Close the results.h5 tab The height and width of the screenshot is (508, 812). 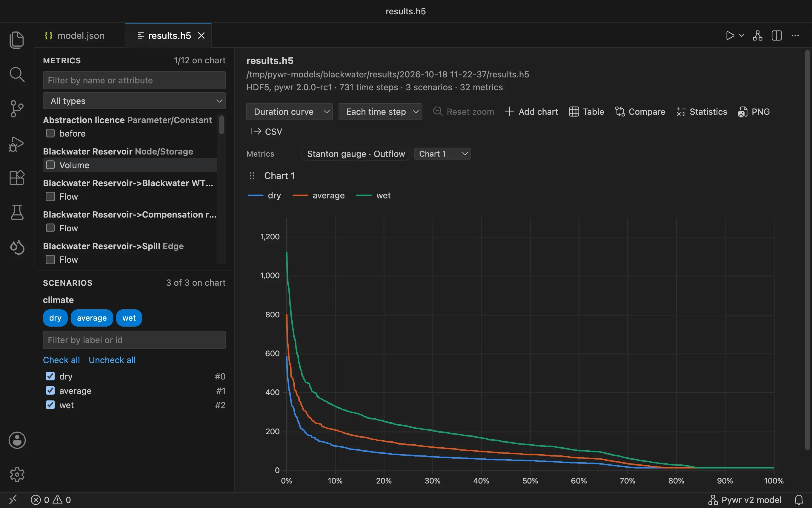coord(201,36)
